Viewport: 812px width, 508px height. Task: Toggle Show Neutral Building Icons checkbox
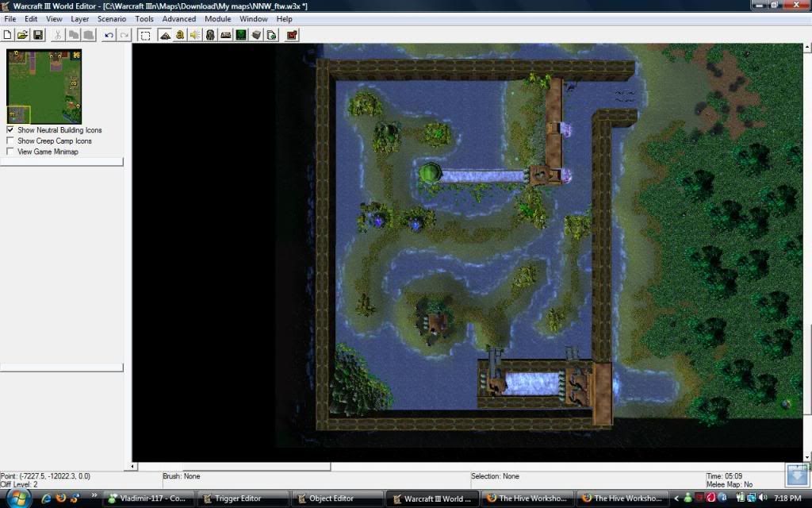tap(10, 129)
